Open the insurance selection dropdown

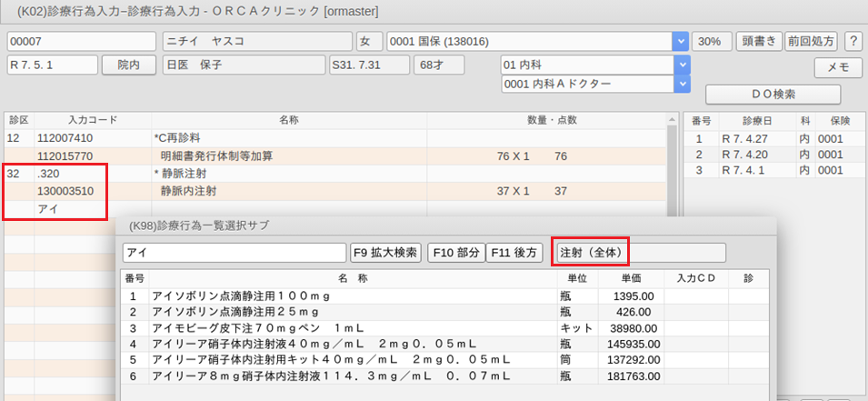(679, 42)
